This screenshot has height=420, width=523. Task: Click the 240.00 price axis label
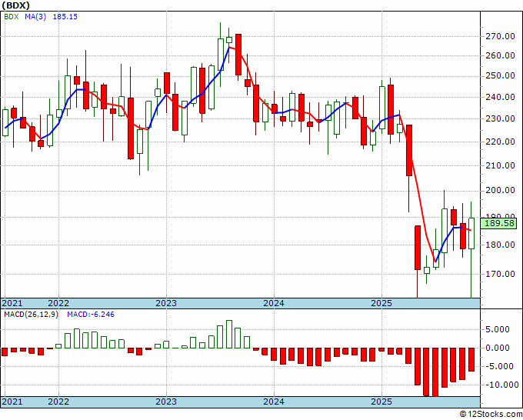point(501,97)
